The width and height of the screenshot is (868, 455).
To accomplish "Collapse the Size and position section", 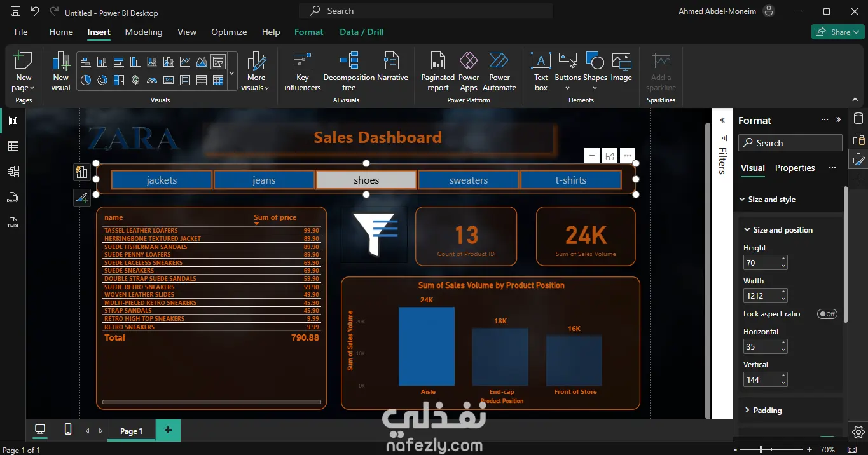I will 747,230.
